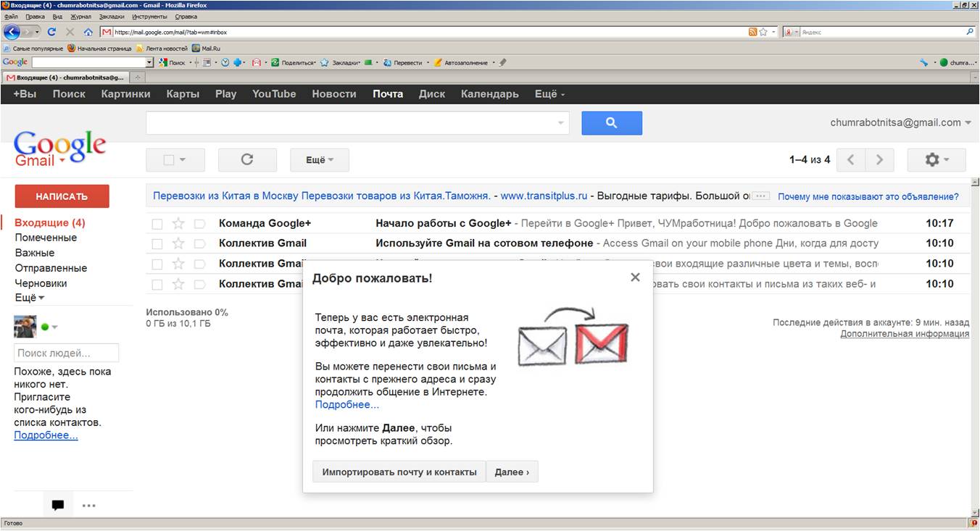
Task: Open the Yandex search engine selector dropdown
Action: click(x=791, y=32)
